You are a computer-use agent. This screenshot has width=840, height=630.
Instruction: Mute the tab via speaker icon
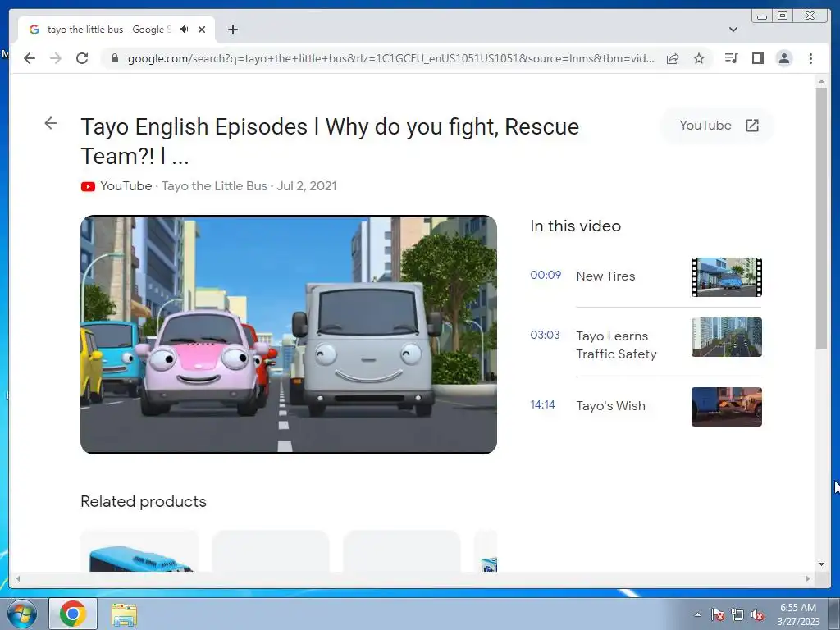click(185, 30)
